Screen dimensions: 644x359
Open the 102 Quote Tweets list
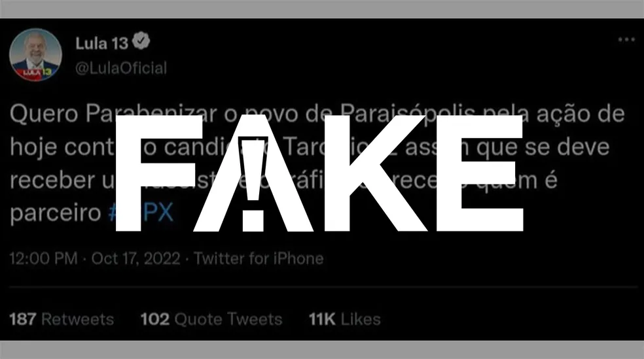tap(211, 319)
